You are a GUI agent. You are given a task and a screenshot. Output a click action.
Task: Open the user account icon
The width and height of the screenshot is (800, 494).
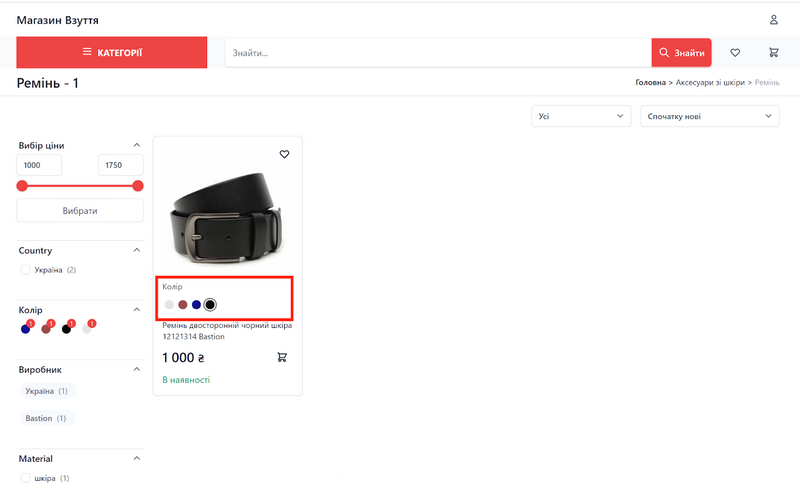click(773, 20)
